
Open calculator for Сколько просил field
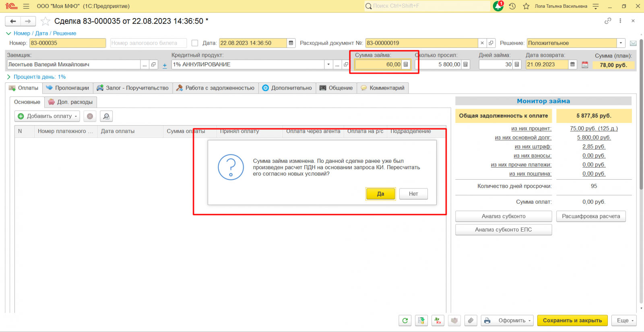[465, 64]
